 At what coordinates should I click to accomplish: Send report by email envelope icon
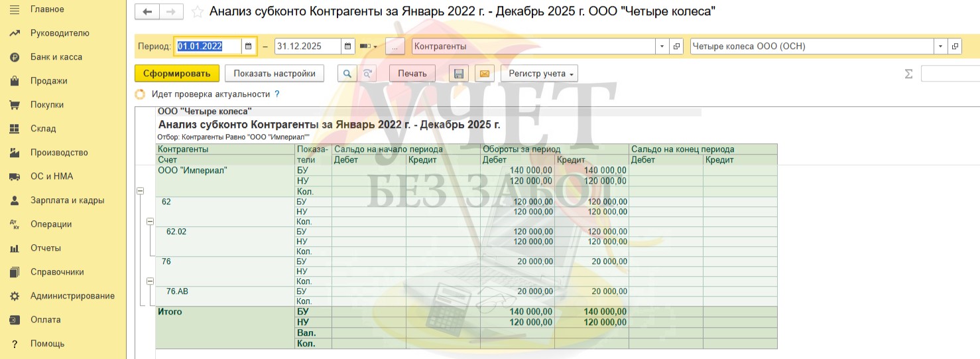[483, 74]
